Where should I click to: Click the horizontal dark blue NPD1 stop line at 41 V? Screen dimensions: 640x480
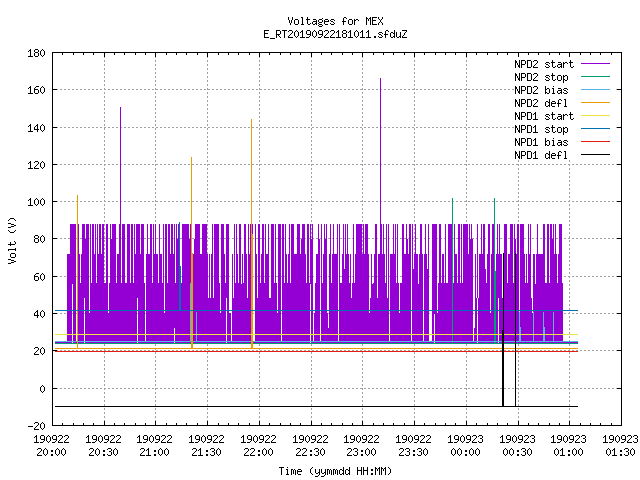(x=316, y=311)
